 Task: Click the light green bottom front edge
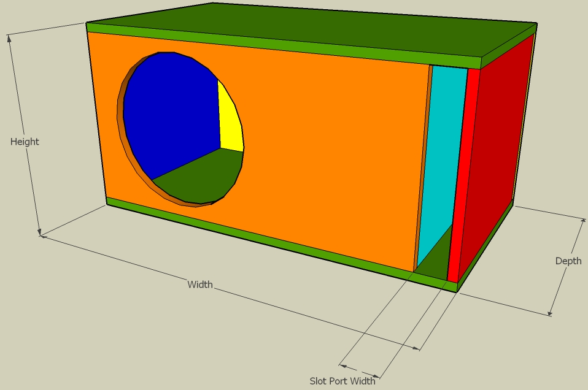(258, 236)
